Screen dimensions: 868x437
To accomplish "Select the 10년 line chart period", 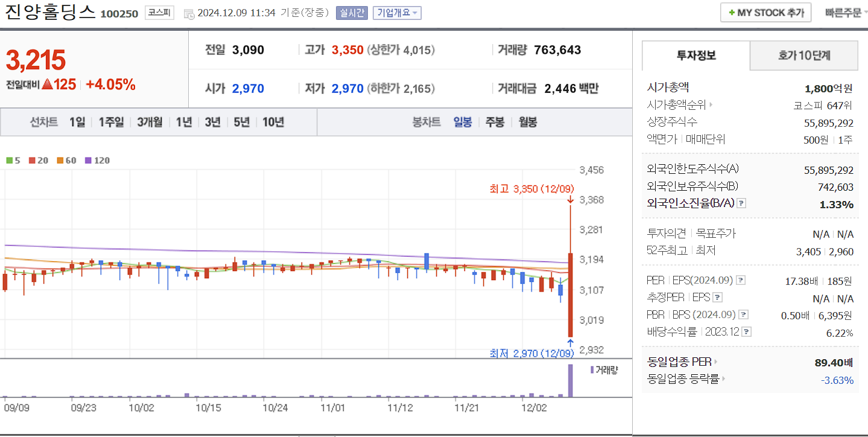I will [x=273, y=122].
